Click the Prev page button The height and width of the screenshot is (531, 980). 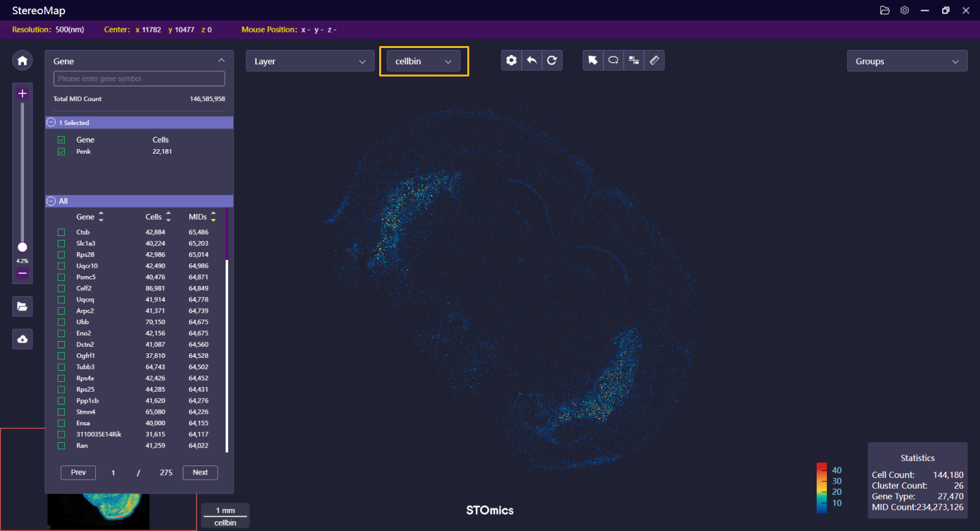point(78,473)
